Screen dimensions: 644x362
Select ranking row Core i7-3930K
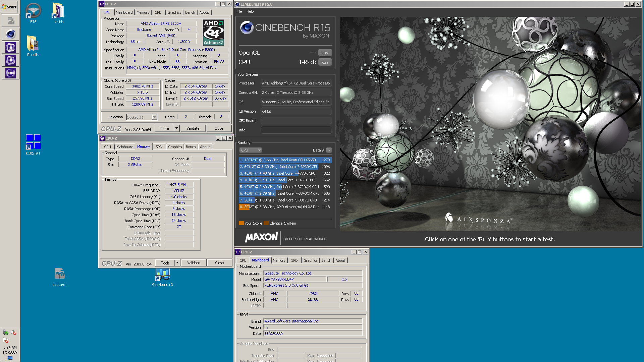click(x=285, y=167)
